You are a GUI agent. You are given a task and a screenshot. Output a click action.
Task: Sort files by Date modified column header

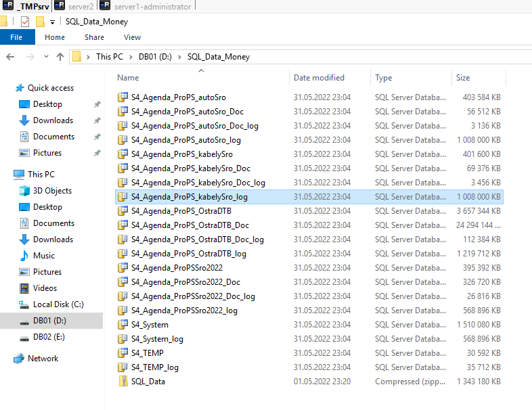tap(319, 78)
